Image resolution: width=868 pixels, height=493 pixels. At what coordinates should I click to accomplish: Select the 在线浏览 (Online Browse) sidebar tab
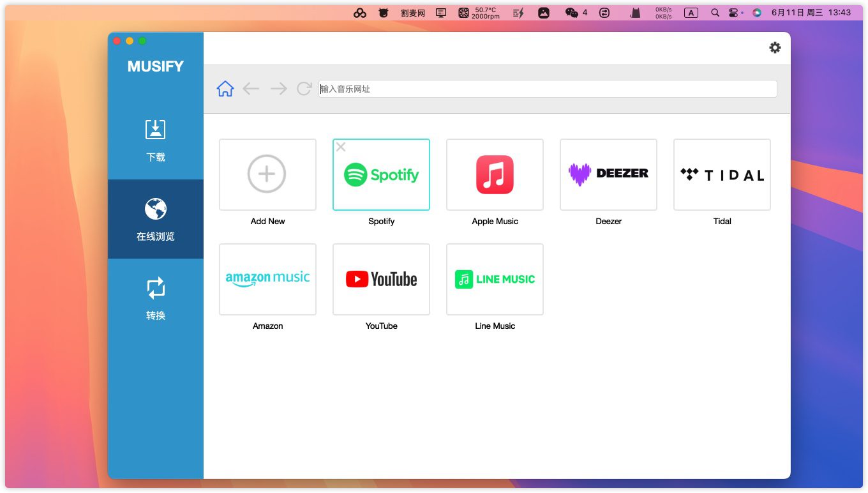tap(156, 220)
